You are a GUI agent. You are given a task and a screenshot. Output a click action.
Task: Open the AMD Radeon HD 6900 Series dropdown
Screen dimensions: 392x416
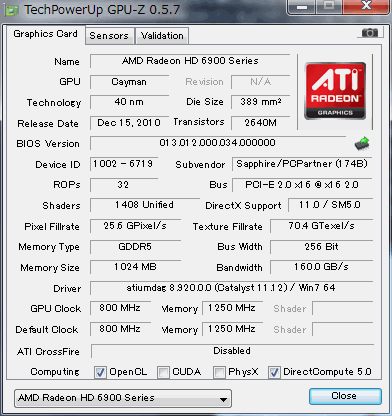click(123, 398)
